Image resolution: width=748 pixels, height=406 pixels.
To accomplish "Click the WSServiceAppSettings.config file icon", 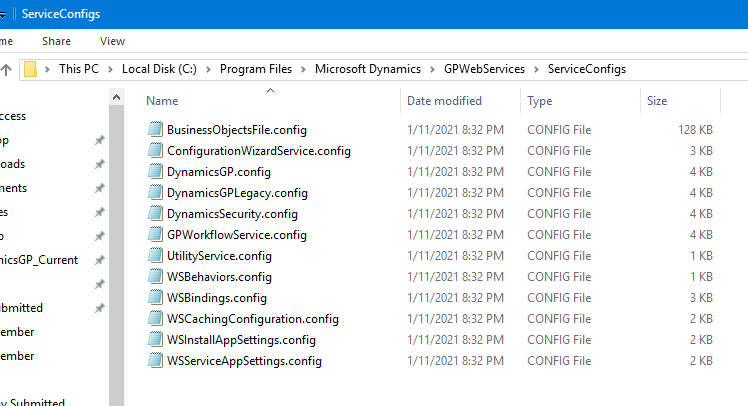I will click(155, 360).
